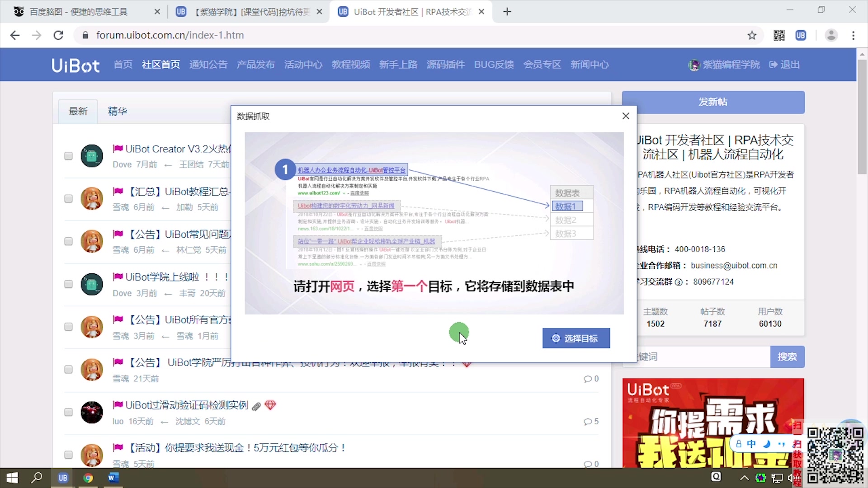868x488 pixels.
Task: Check the box for 【汇总】UiBot教程汇总 post
Action: click(68, 198)
